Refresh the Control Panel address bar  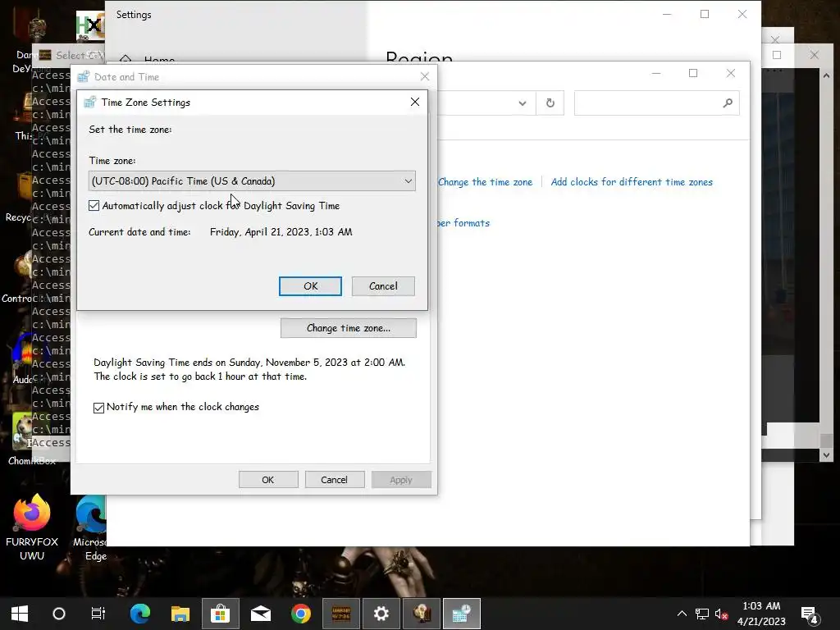(550, 103)
